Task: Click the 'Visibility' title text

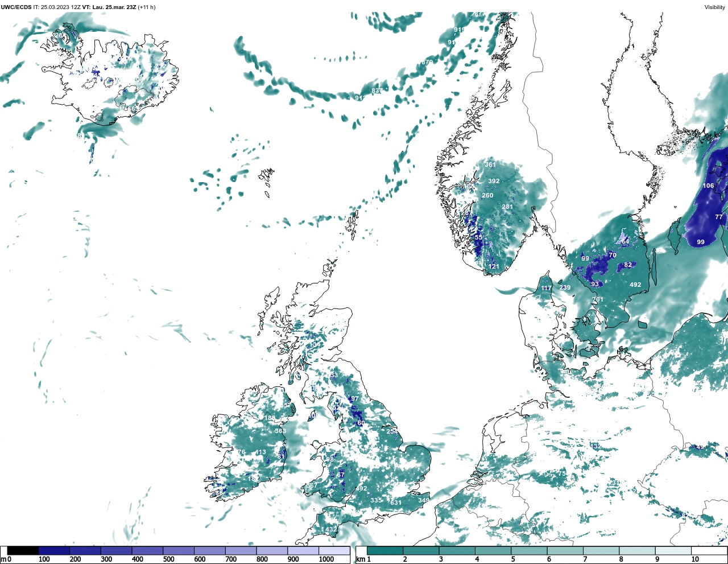Action: [x=714, y=7]
